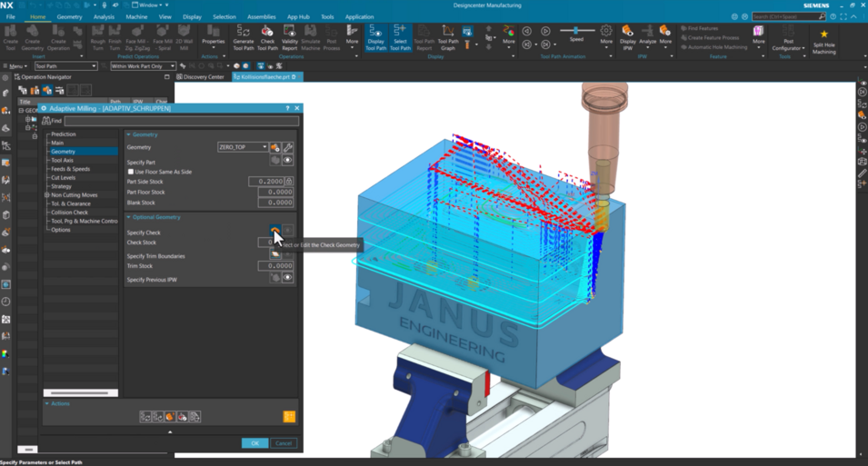Switch to the Assemblies ribbon tab

(261, 16)
